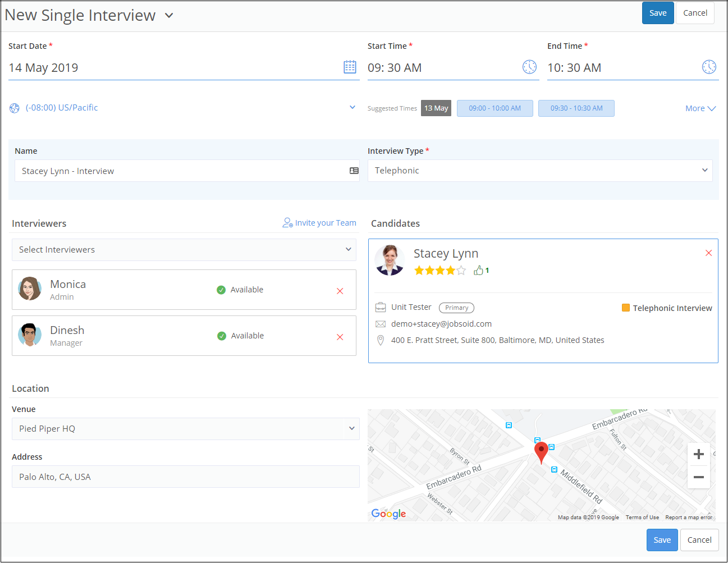Click the contact card icon in Name field
The image size is (728, 563).
(354, 171)
